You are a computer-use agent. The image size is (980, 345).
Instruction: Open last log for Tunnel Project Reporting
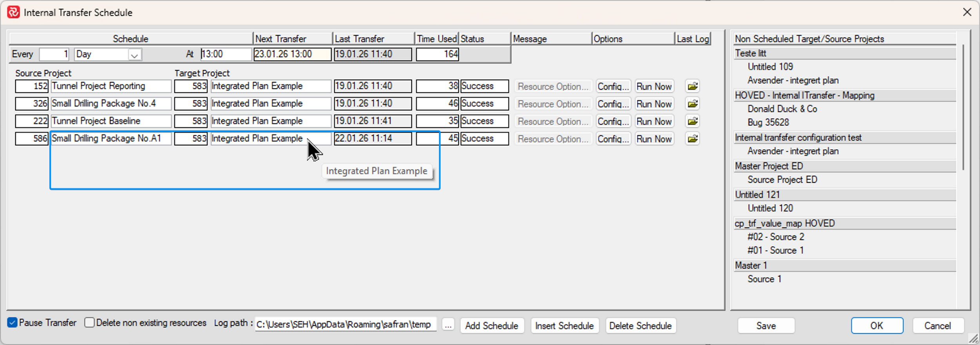[x=693, y=86]
